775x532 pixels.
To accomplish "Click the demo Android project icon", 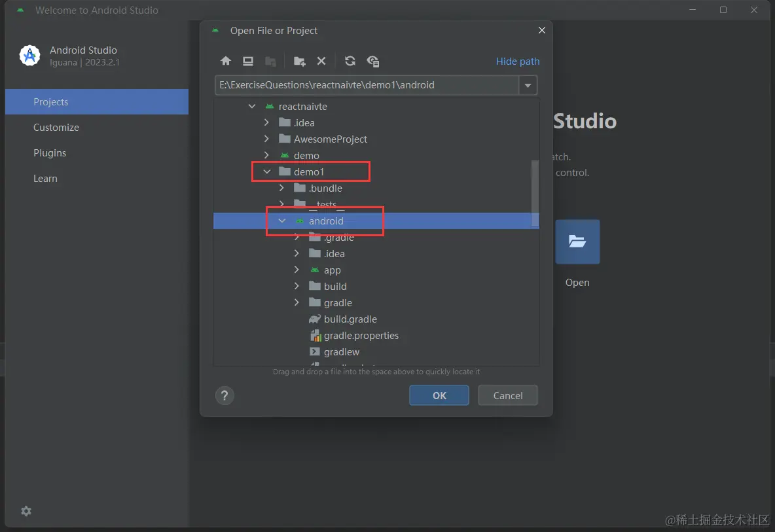I will [x=284, y=155].
